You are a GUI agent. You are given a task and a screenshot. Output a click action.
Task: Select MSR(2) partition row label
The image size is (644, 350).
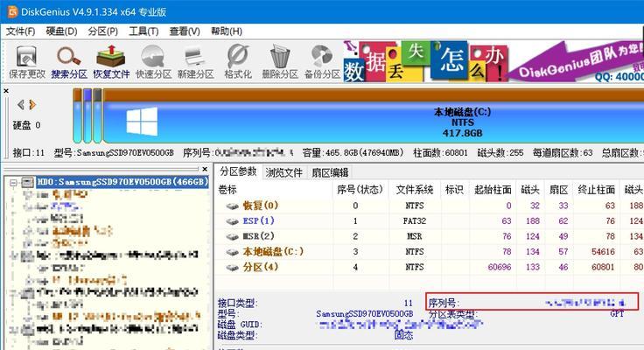click(x=258, y=236)
